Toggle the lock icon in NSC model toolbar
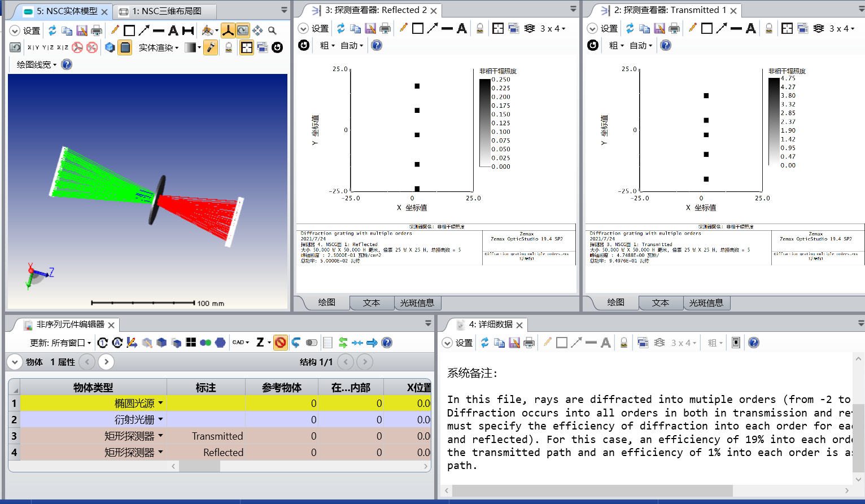865x504 pixels. coord(230,47)
